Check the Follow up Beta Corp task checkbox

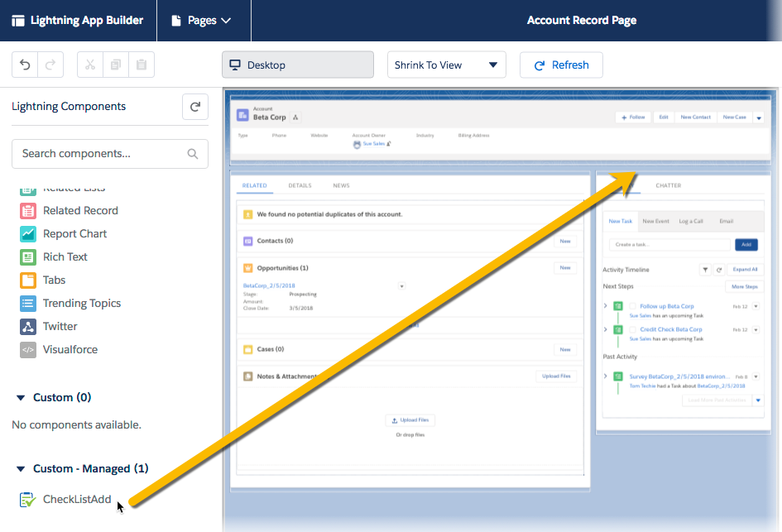(x=633, y=306)
